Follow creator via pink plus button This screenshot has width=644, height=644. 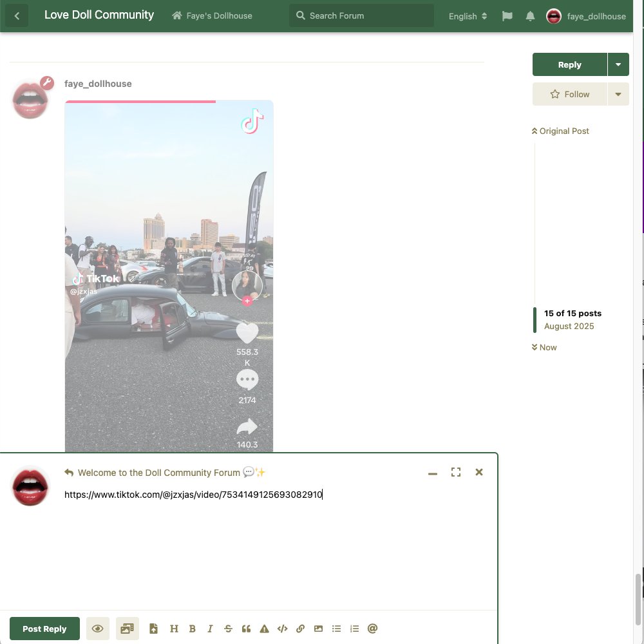tap(247, 301)
